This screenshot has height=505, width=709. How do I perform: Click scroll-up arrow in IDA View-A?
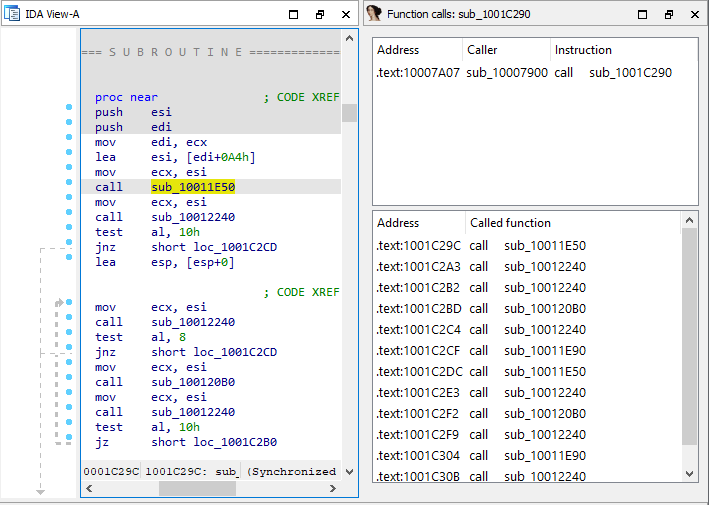tap(349, 38)
